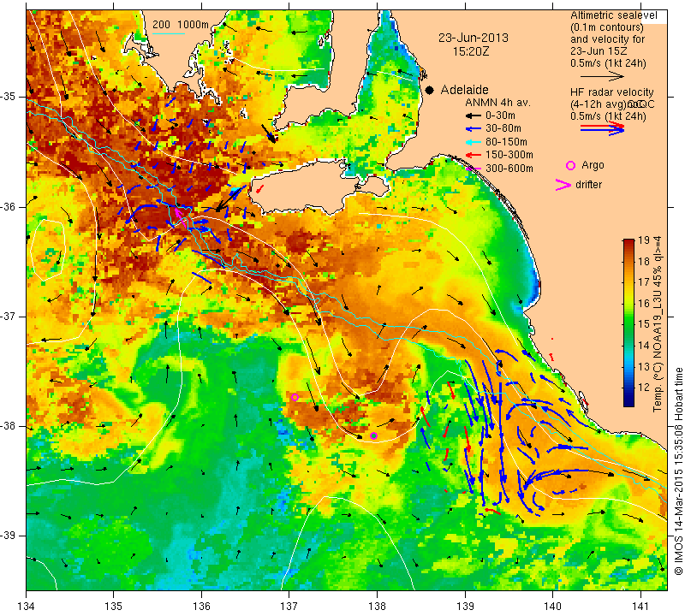The image size is (685, 616).
Task: Click the magenta drifter legend arrowhead
Action: coord(563,185)
